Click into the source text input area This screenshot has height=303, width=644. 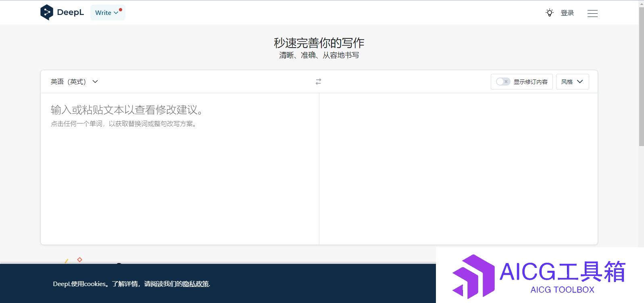tap(180, 169)
